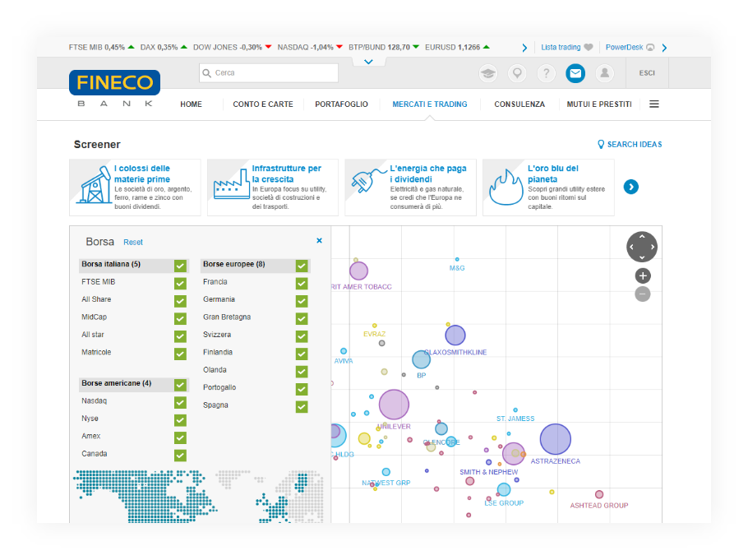Image resolution: width=748 pixels, height=560 pixels.
Task: Expand the ticker bar down chevron
Action: point(368,62)
